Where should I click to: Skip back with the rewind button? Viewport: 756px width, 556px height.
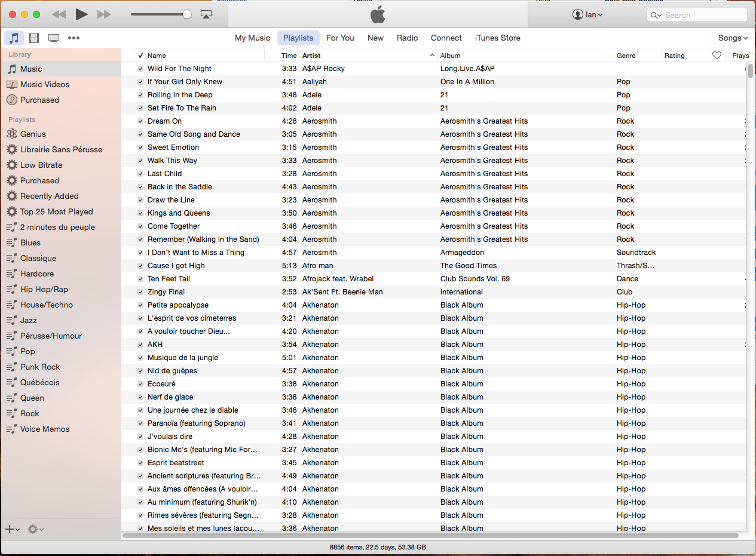[59, 14]
